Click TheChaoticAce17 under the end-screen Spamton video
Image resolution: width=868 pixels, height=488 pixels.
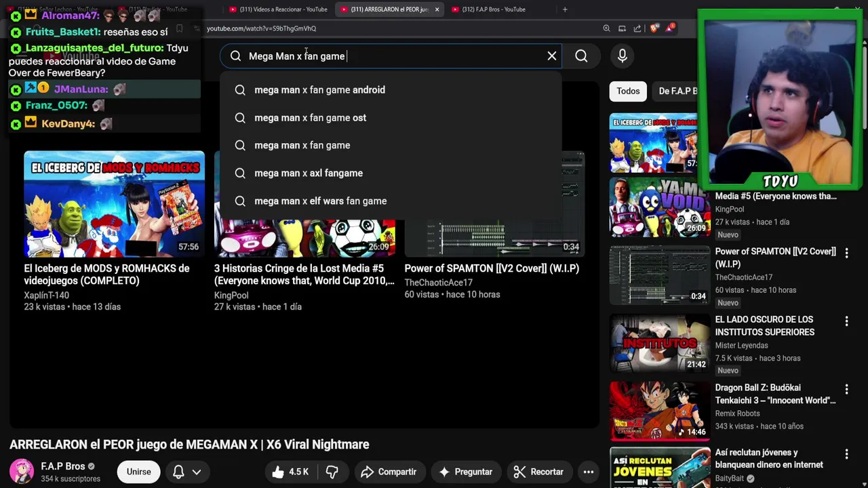tap(438, 283)
